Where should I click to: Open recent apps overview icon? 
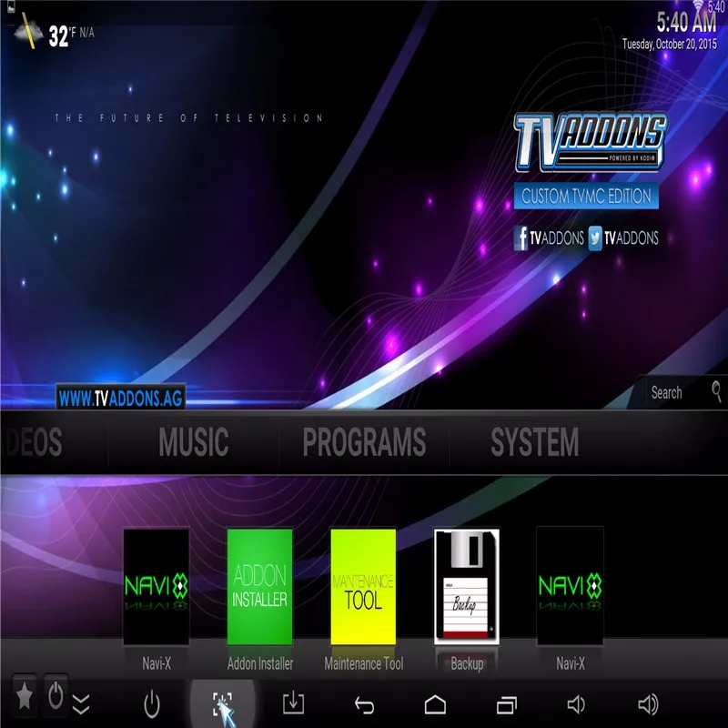(507, 704)
